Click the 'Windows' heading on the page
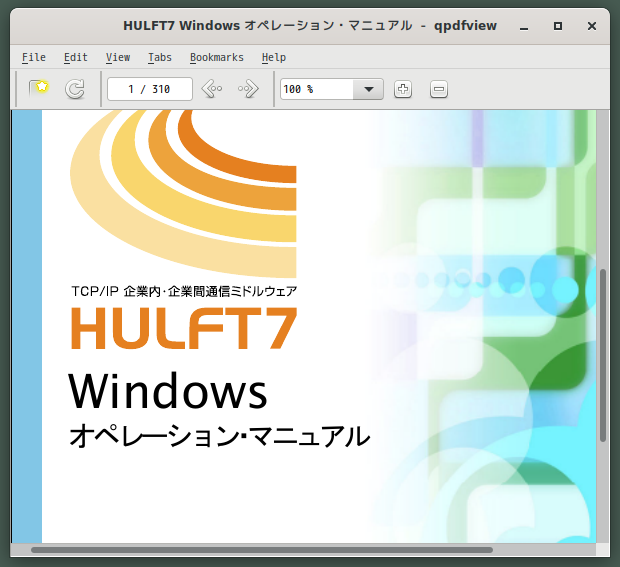This screenshot has width=620, height=567. pyautogui.click(x=168, y=391)
